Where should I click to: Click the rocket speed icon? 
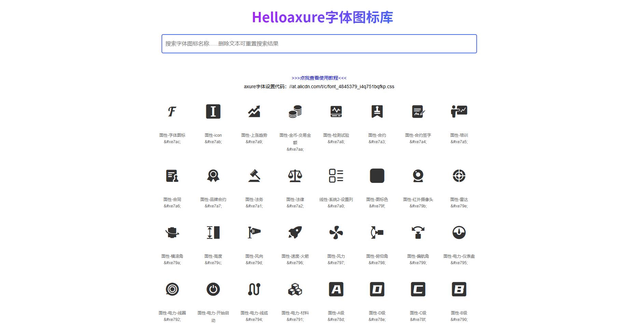(x=295, y=232)
